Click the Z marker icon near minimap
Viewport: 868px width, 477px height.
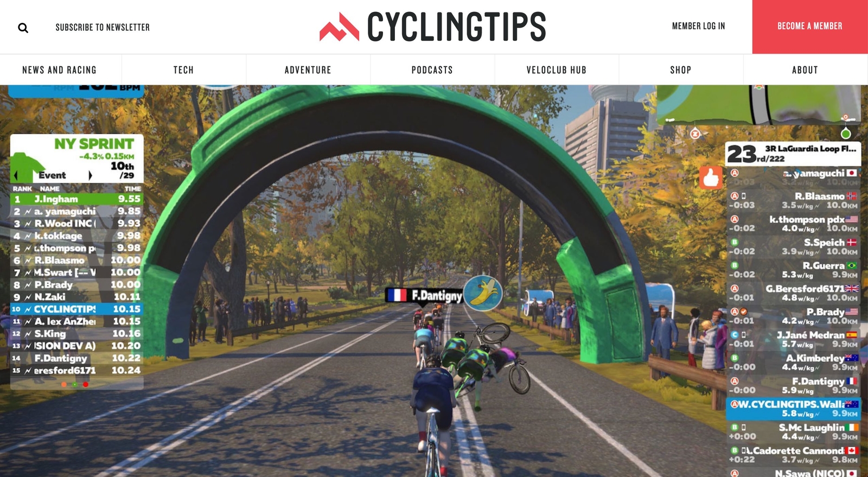point(695,133)
